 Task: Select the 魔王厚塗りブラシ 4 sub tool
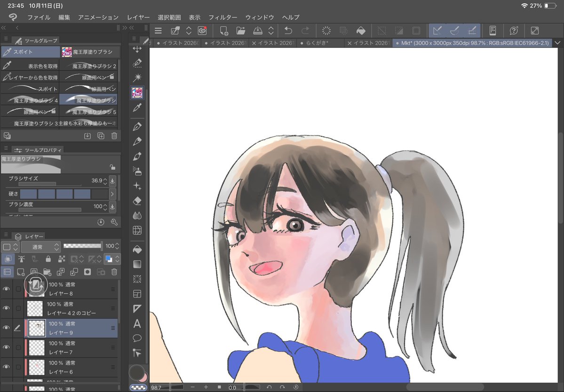(30, 100)
